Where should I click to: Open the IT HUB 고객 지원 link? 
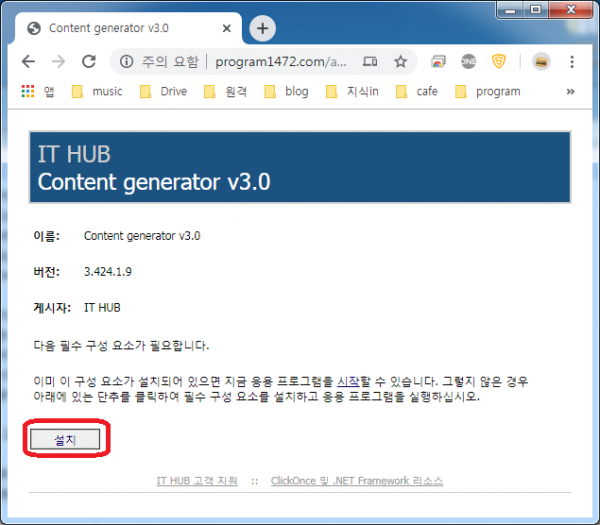(197, 481)
